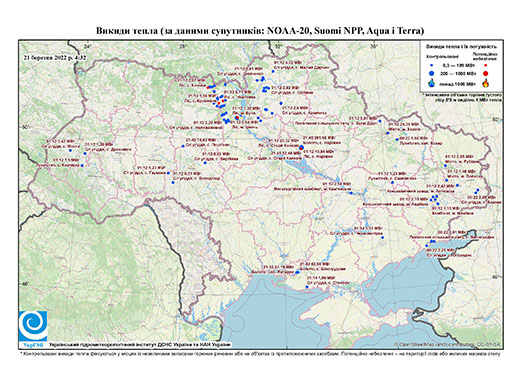Click the institute name text beside logo
Viewport: 520px width, 368px height.
pyautogui.click(x=139, y=345)
